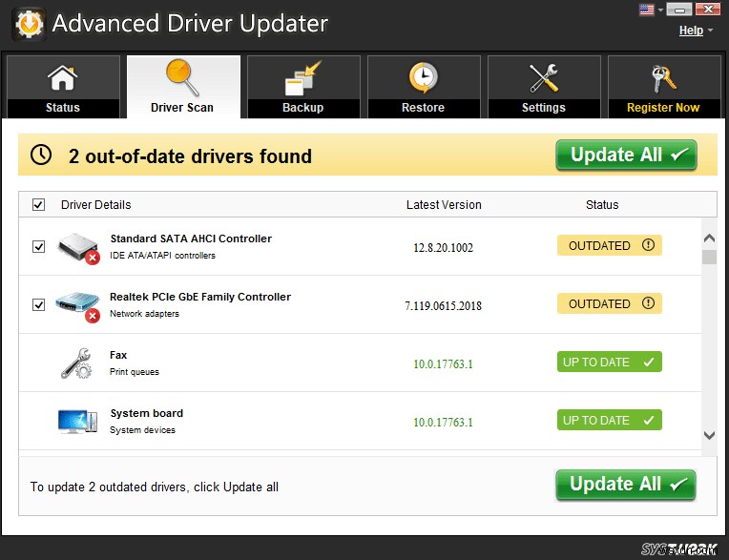Click the checkmark in System board UP TO DATE badge
Screen dimensions: 729x560
[x=649, y=420]
